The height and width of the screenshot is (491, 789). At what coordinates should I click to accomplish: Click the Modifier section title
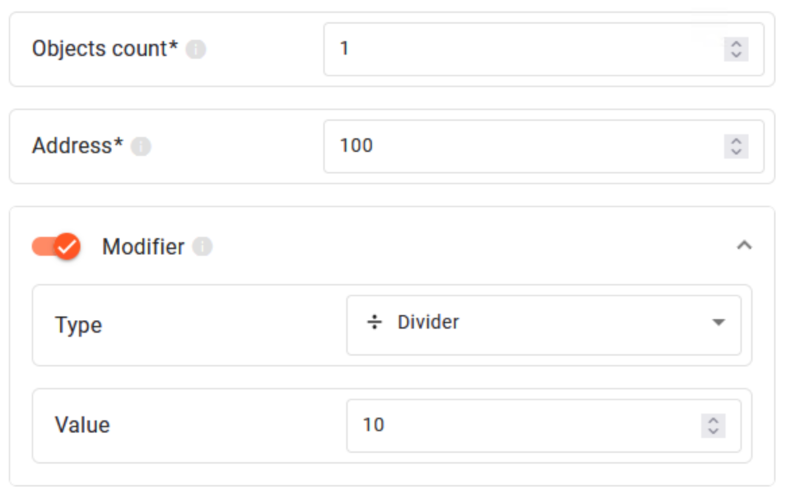pyautogui.click(x=143, y=247)
